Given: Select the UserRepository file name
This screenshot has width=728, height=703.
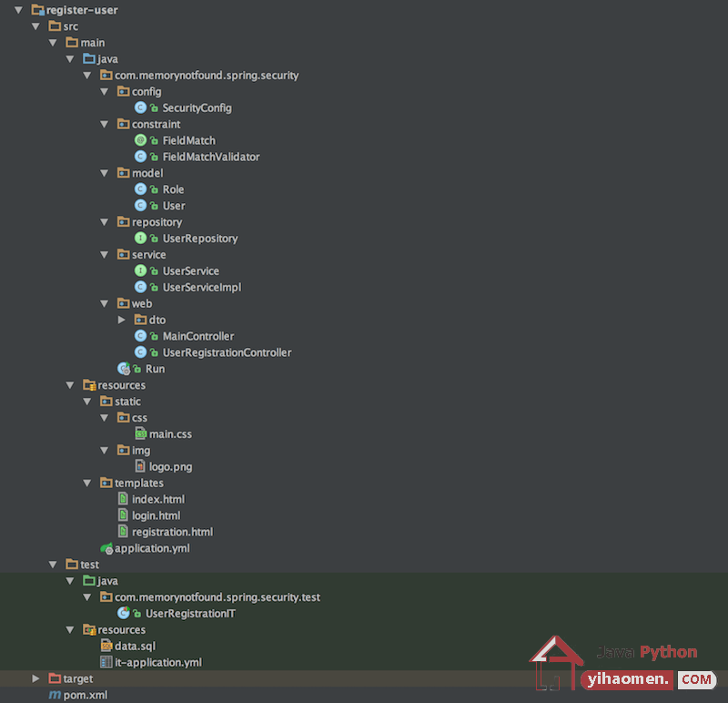Looking at the screenshot, I should click(200, 239).
